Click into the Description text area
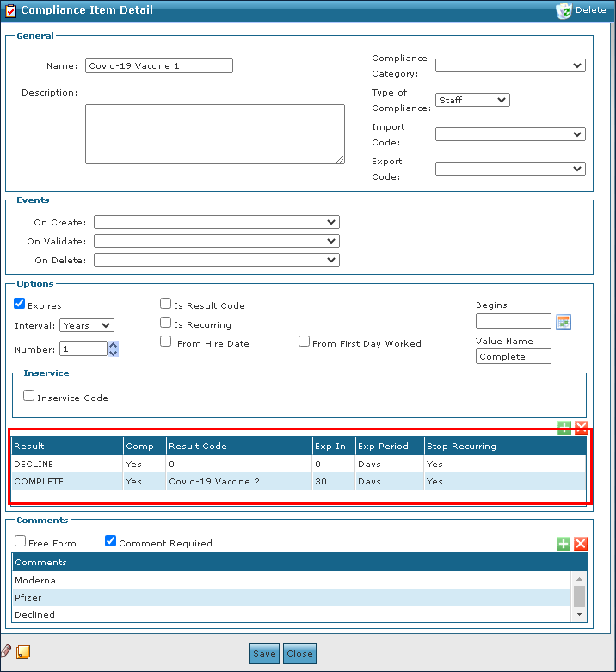Image resolution: width=616 pixels, height=672 pixels. click(214, 133)
